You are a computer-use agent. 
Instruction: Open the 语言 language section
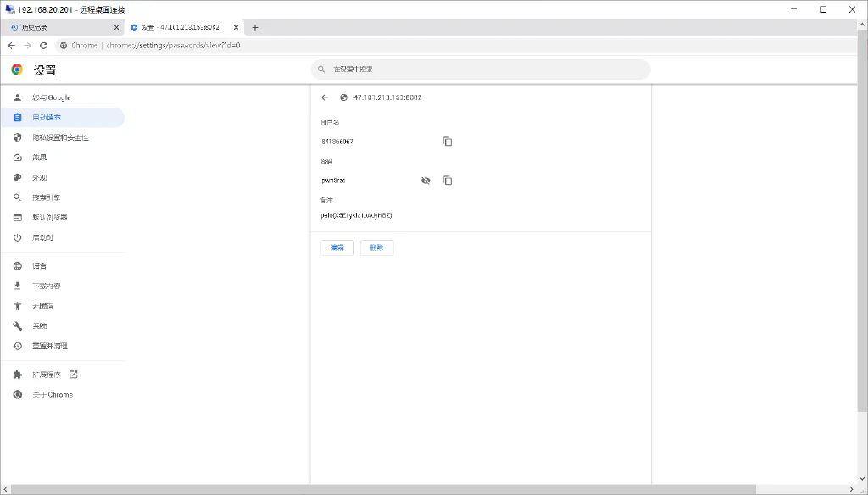pyautogui.click(x=39, y=266)
